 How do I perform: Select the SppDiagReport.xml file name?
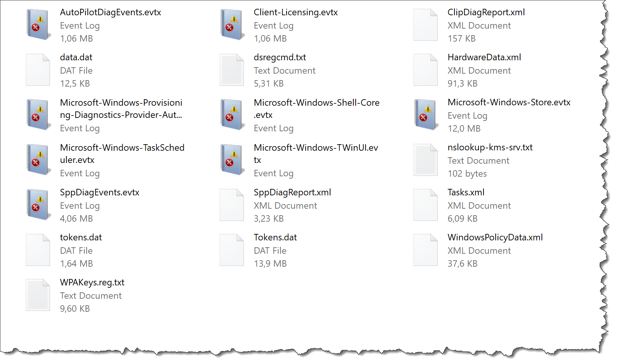292,192
